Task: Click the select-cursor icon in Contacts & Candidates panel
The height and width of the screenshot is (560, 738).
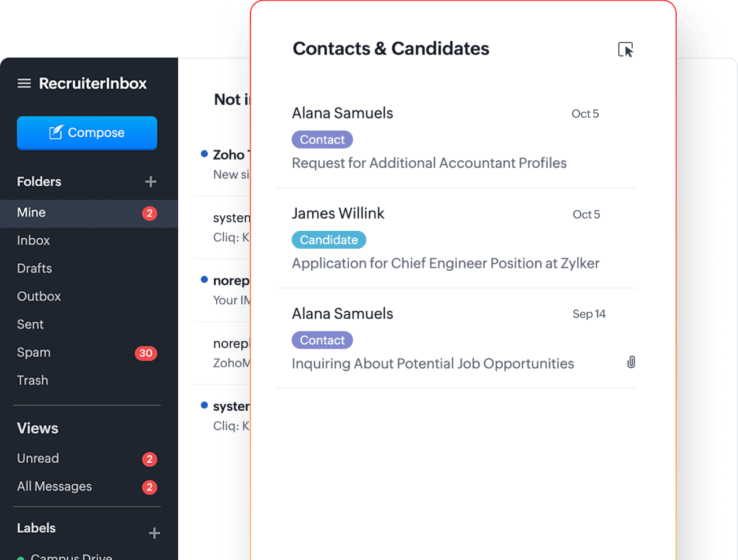Action: pos(626,50)
